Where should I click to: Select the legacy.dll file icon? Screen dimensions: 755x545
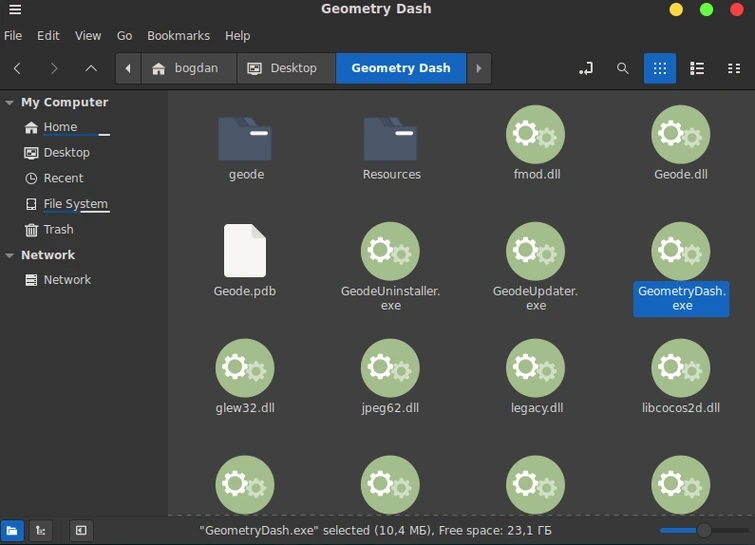535,368
